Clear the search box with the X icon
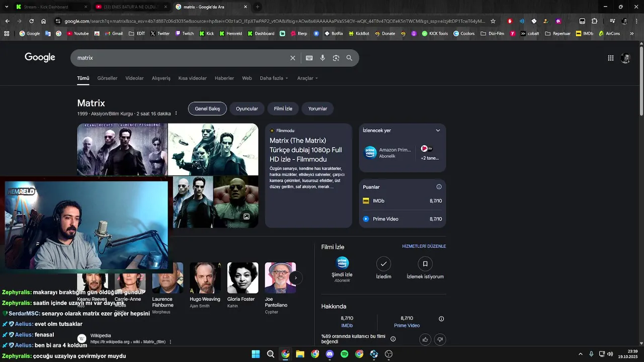The image size is (644, 362). click(x=293, y=58)
